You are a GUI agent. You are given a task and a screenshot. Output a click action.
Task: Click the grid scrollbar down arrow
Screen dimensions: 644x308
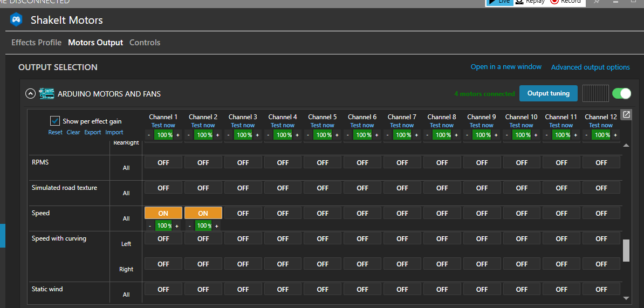click(626, 298)
